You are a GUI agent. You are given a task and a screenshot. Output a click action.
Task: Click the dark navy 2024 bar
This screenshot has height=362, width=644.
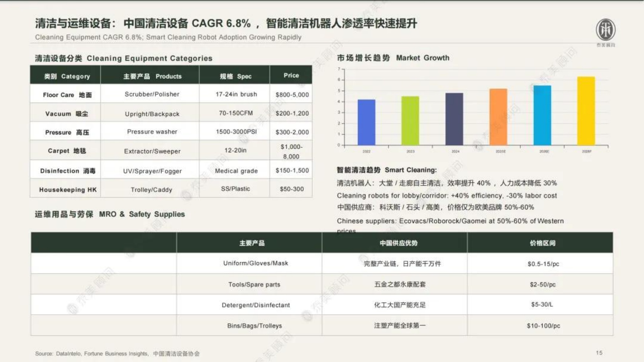[x=454, y=119]
